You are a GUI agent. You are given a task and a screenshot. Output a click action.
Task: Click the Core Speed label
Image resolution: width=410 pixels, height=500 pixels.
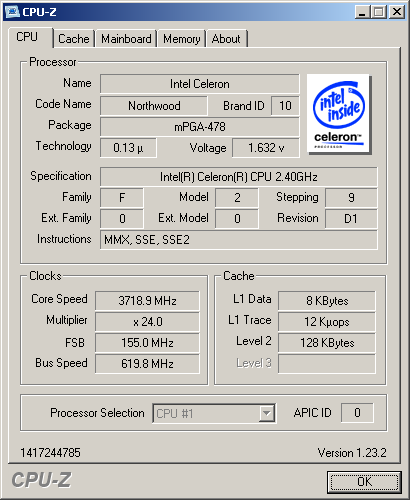point(59,299)
